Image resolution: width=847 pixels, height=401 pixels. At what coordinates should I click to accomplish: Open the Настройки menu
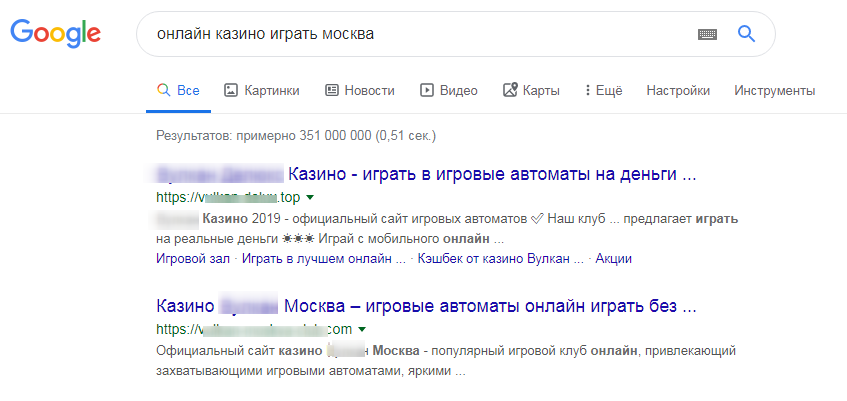point(678,90)
